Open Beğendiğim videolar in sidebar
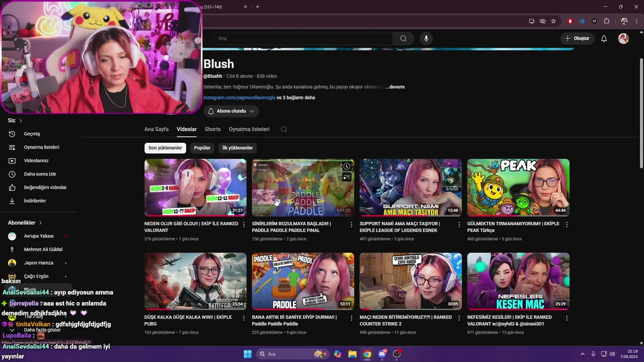Screen dimensions: 644x362 pos(38,188)
